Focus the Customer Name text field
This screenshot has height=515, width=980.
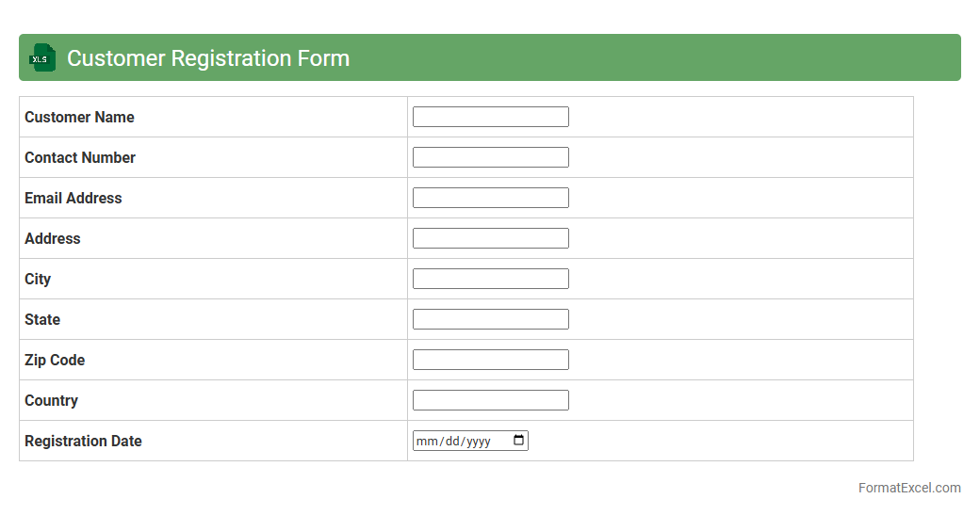[490, 117]
